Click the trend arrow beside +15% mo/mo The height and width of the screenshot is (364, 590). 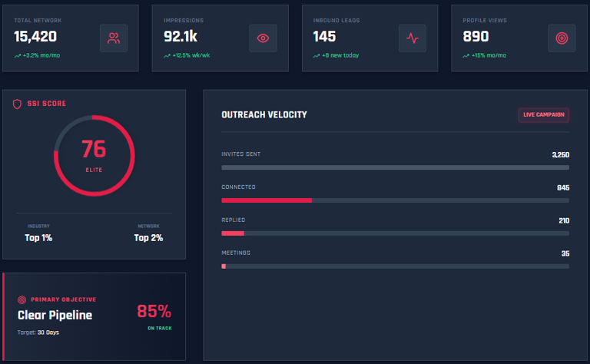[x=466, y=55]
